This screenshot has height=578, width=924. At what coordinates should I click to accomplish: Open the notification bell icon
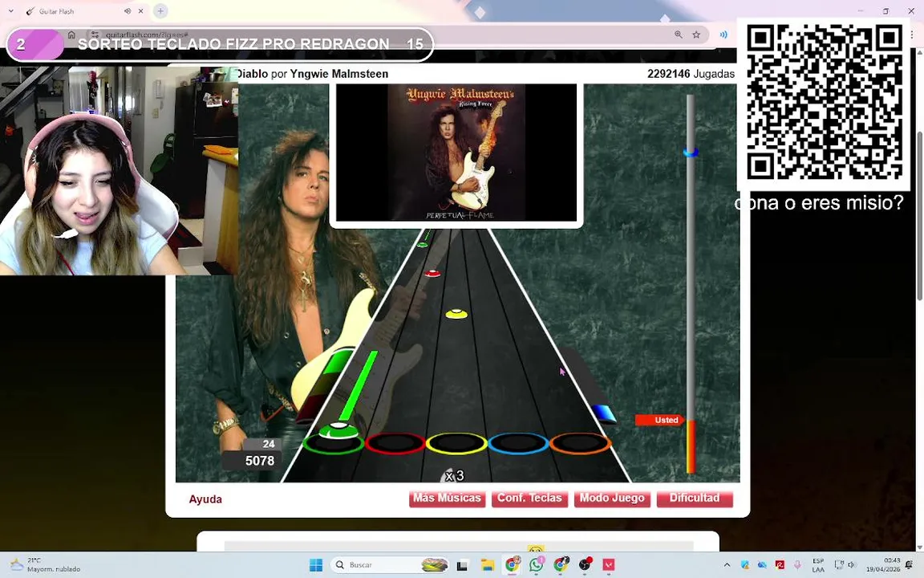910,565
